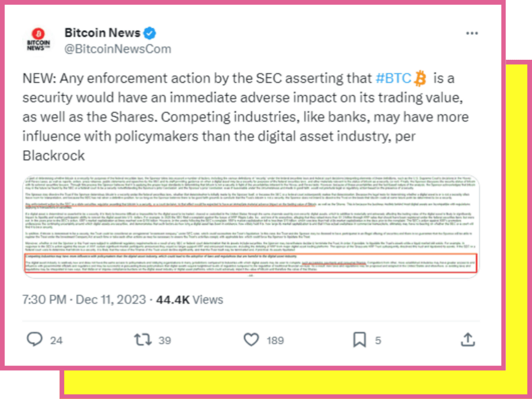The height and width of the screenshot is (399, 532).
Task: Open the Bitcoin News profile avatar
Action: point(38,40)
